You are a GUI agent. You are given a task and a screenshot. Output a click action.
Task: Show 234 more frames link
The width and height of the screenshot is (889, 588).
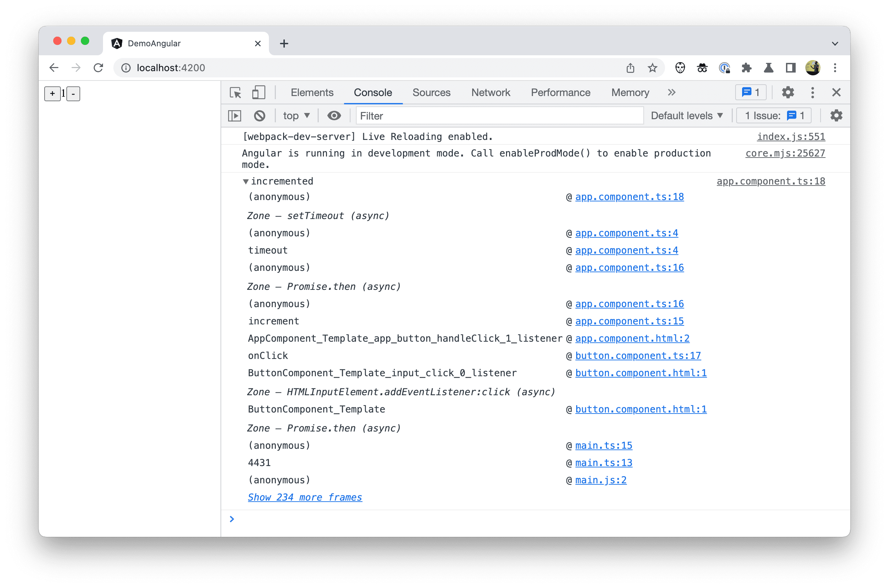click(x=303, y=496)
